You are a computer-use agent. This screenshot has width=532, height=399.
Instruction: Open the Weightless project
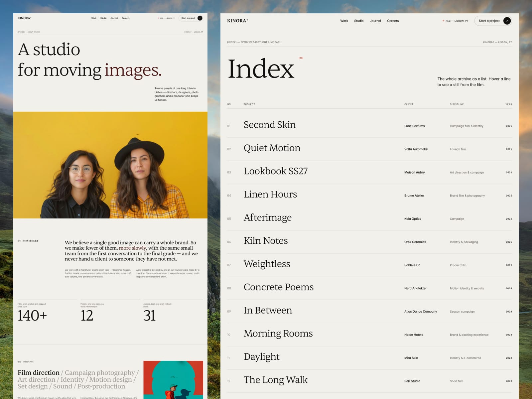267,264
